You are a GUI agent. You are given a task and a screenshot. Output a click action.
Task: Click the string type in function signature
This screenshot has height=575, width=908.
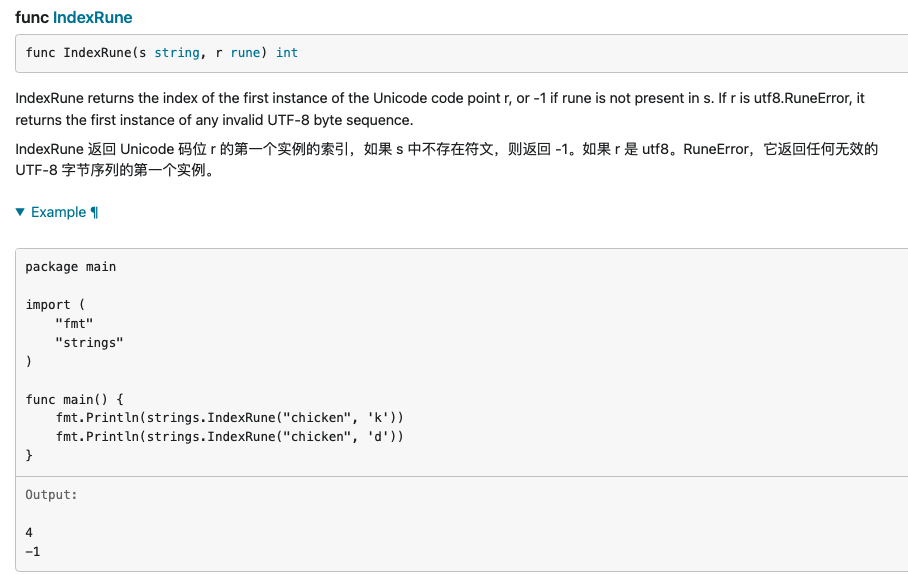(176, 53)
